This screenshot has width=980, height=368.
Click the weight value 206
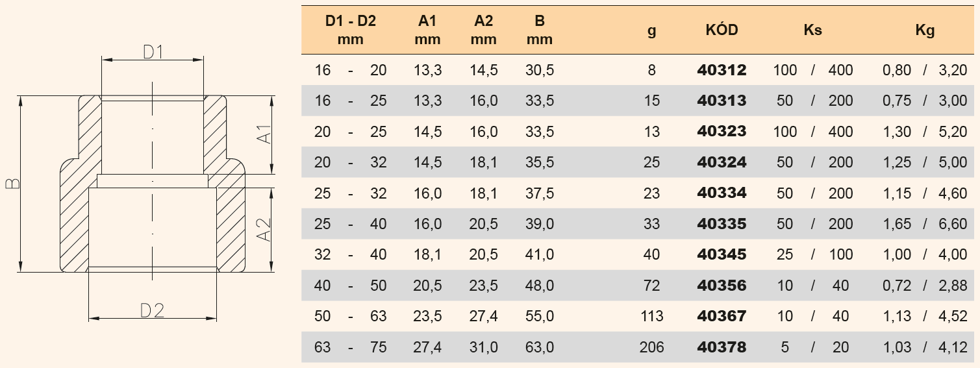pyautogui.click(x=651, y=347)
